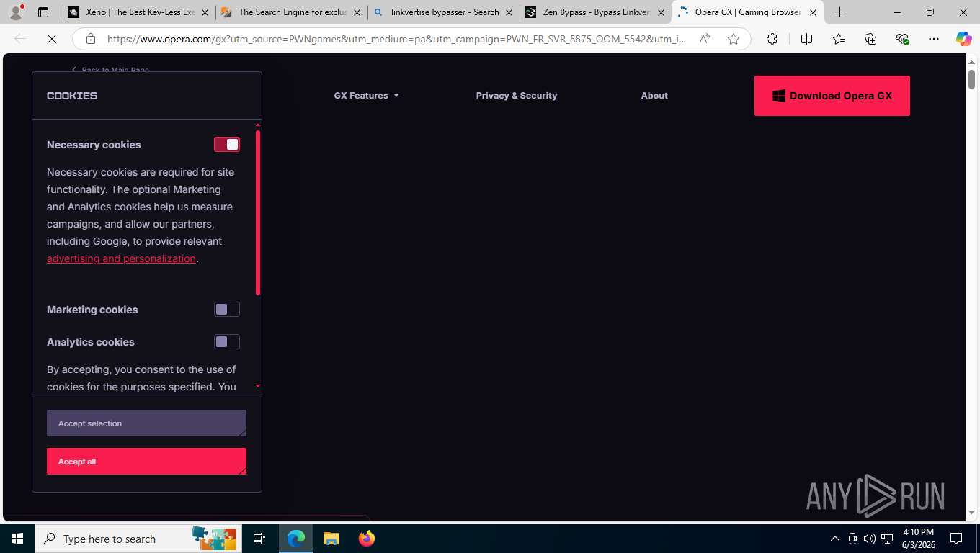Open Microsoft Edge taskbar icon
Viewport: 980px width, 553px height.
click(296, 539)
